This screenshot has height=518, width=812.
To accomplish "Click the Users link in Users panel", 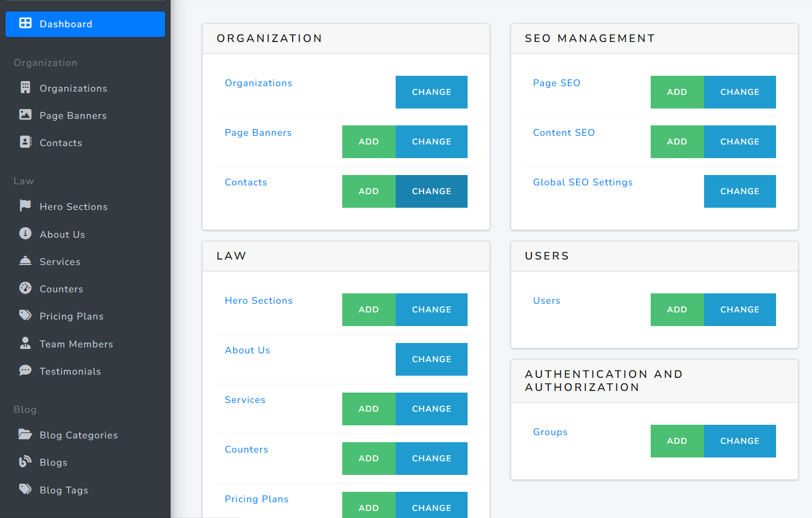I will tap(547, 300).
